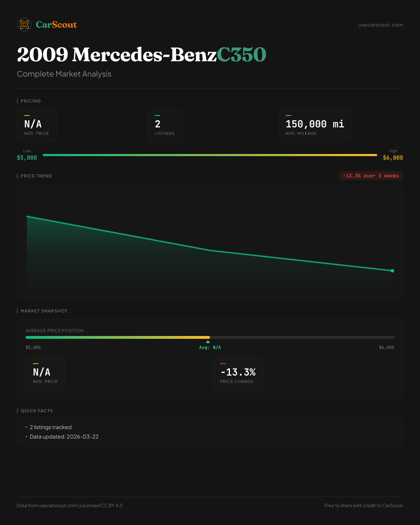Click the Avg: N/A marker label
Viewport: 420px width, 525px height.
210,348
